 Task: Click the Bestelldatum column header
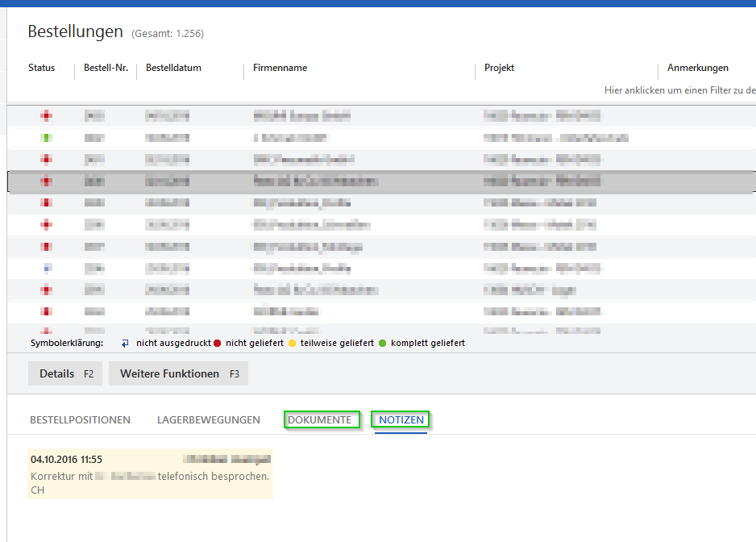[x=173, y=68]
